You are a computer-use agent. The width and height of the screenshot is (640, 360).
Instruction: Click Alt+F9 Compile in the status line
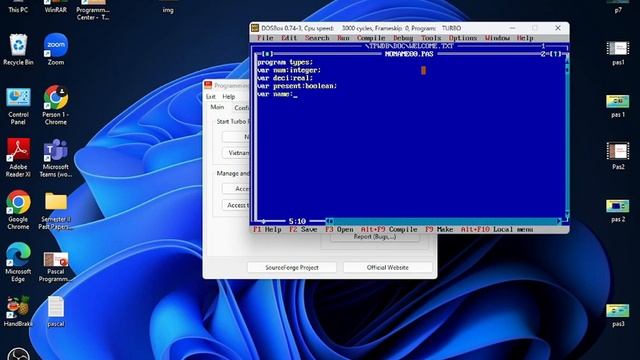[389, 229]
